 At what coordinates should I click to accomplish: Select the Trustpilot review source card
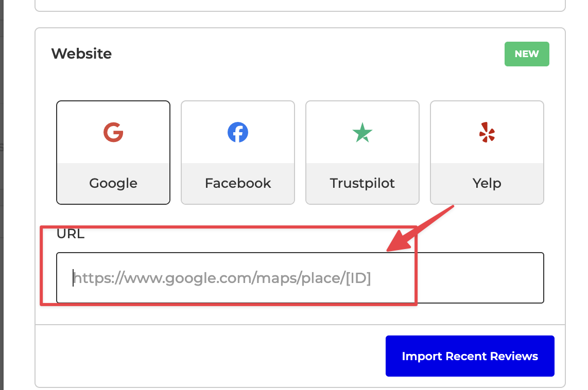[362, 152]
